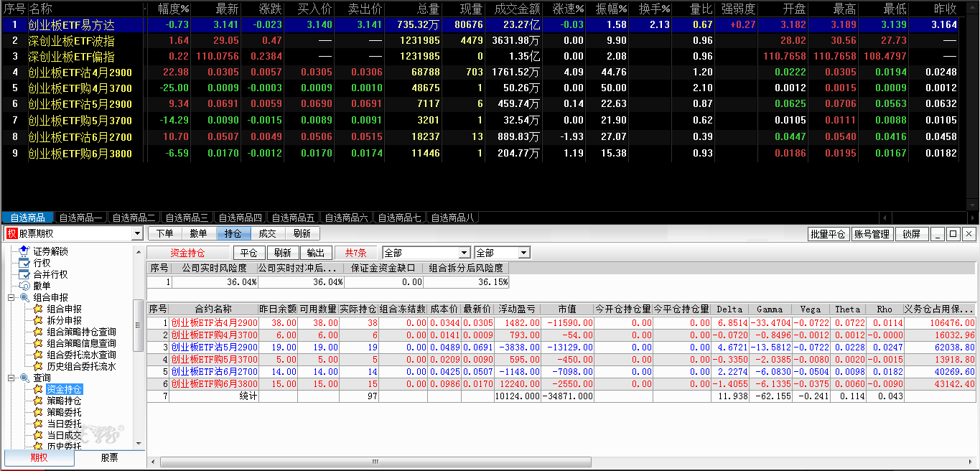Switch to the 自选商品三 tab

point(185,218)
